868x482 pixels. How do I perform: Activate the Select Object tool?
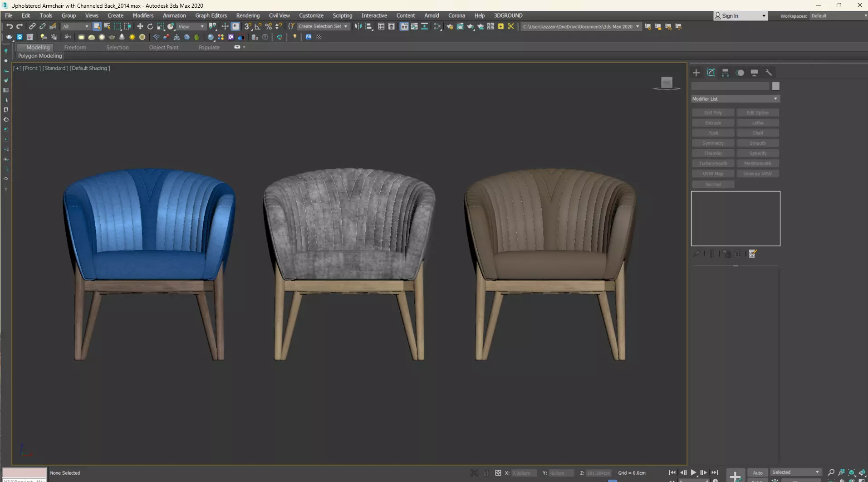(x=97, y=26)
